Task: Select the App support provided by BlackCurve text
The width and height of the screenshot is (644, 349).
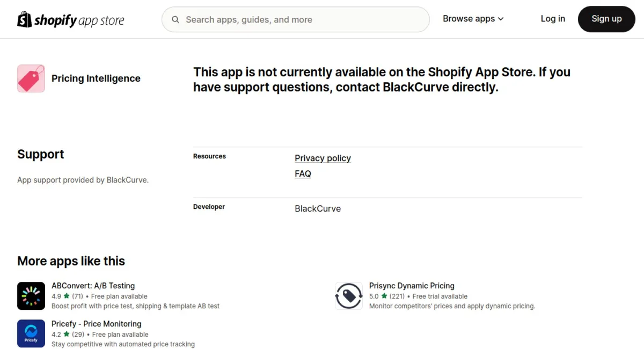Action: (x=83, y=180)
